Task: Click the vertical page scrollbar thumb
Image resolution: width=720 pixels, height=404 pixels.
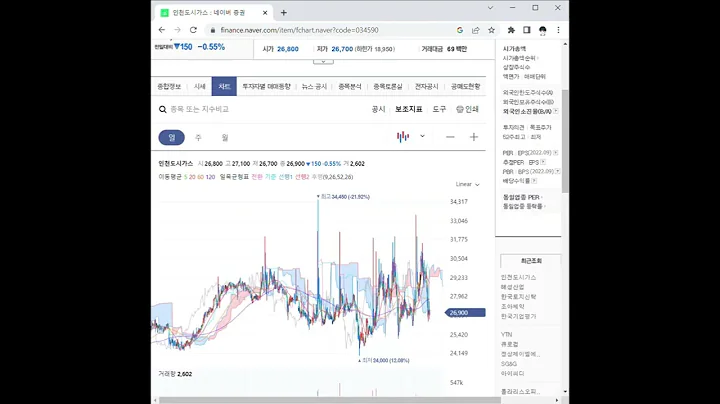Action: point(565,140)
